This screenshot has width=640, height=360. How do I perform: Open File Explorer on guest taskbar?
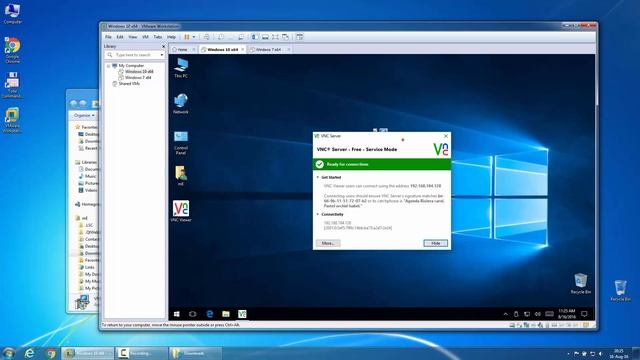click(x=226, y=314)
